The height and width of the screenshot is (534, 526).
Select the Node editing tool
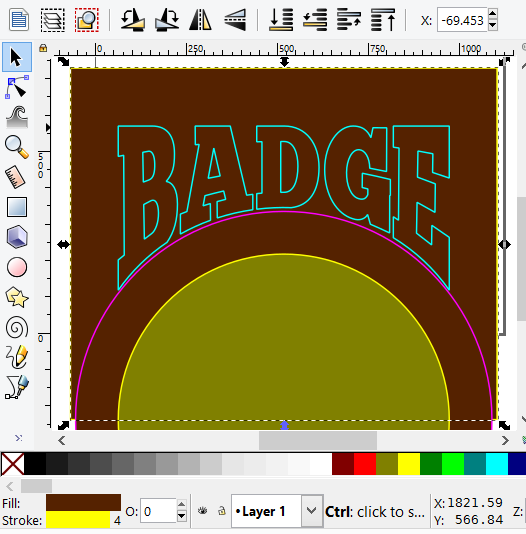click(17, 87)
